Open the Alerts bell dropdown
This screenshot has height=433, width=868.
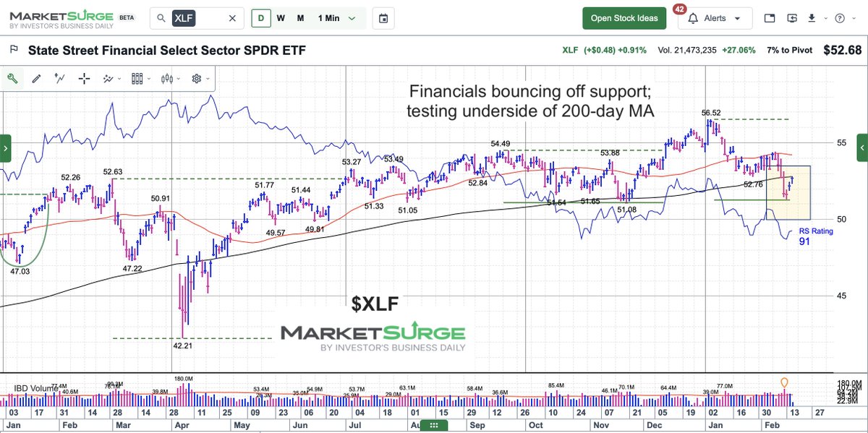[x=715, y=18]
